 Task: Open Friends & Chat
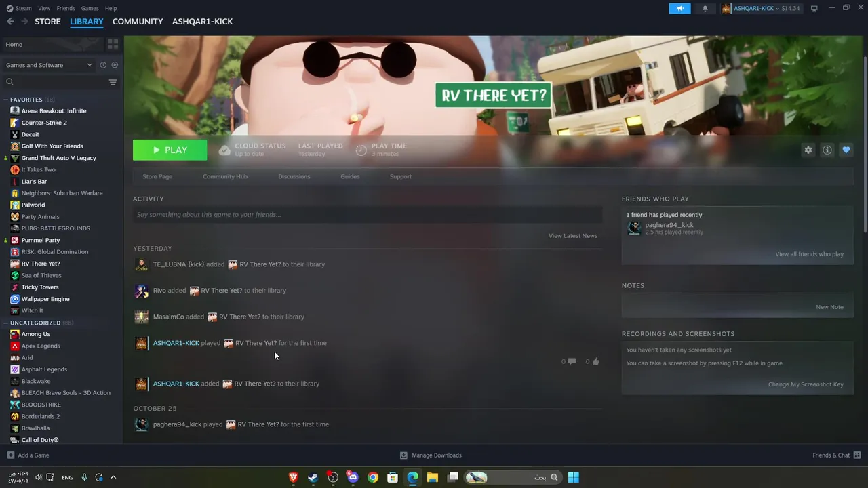(837, 455)
